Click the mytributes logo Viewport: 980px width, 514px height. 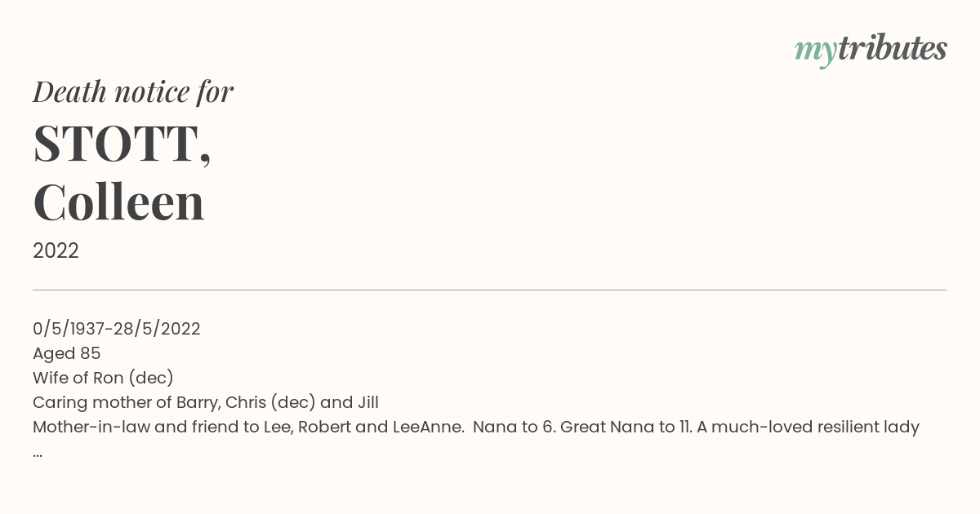[871, 51]
